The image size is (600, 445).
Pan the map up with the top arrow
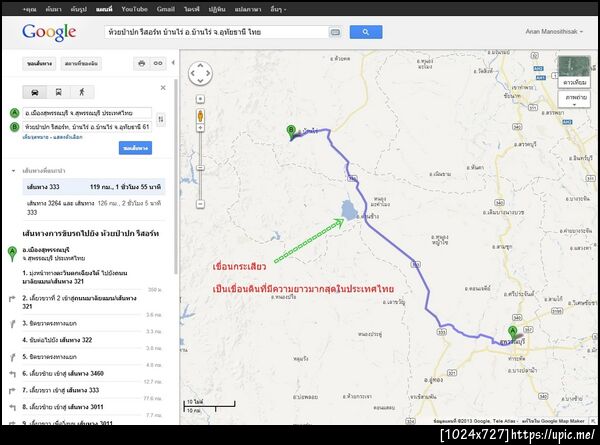[x=200, y=65]
